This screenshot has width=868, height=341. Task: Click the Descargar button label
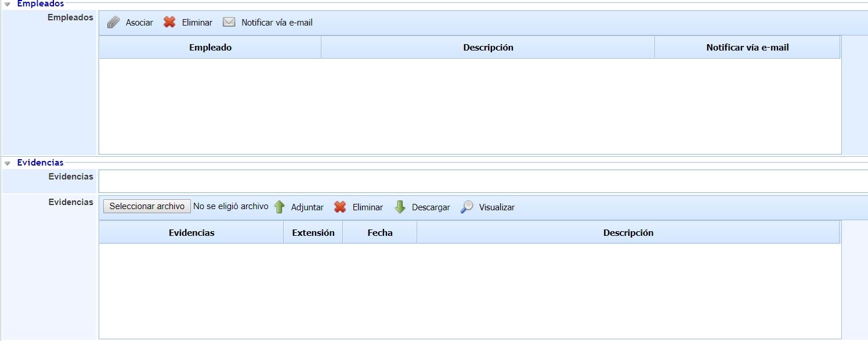430,207
